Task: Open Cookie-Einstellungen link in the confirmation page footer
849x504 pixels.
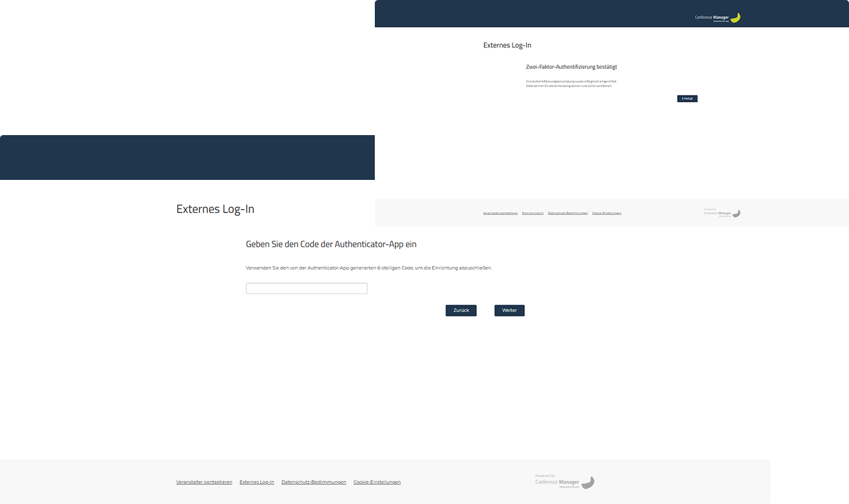Action: coord(607,213)
